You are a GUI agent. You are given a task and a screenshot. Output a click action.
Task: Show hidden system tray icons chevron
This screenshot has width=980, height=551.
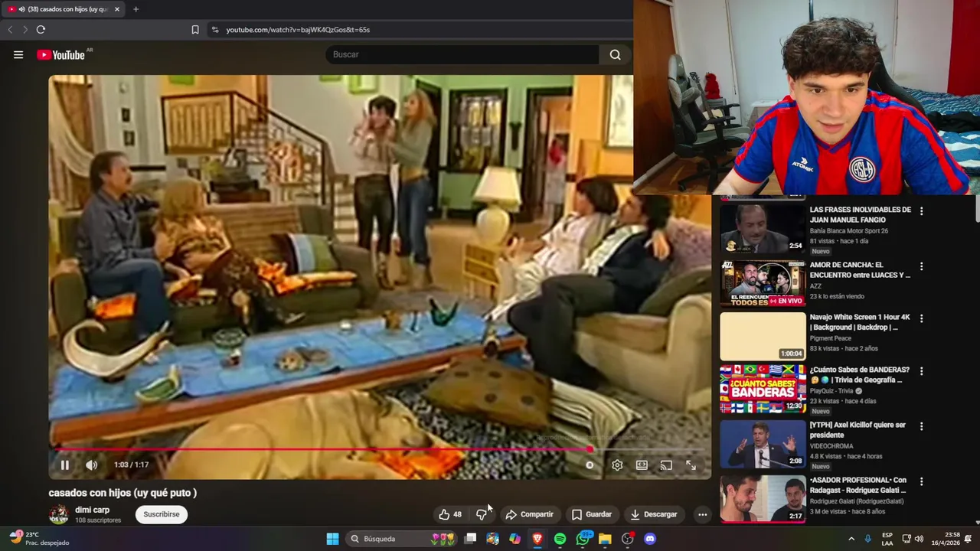click(851, 539)
